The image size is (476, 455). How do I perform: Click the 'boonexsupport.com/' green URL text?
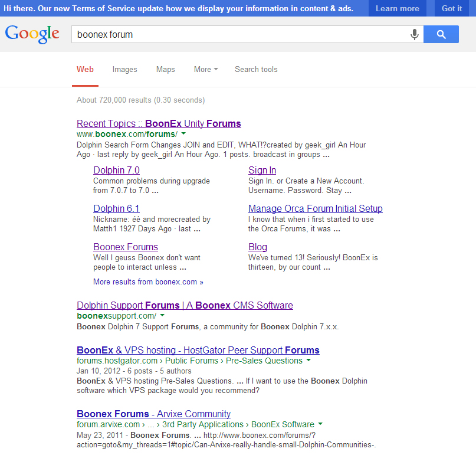(117, 316)
